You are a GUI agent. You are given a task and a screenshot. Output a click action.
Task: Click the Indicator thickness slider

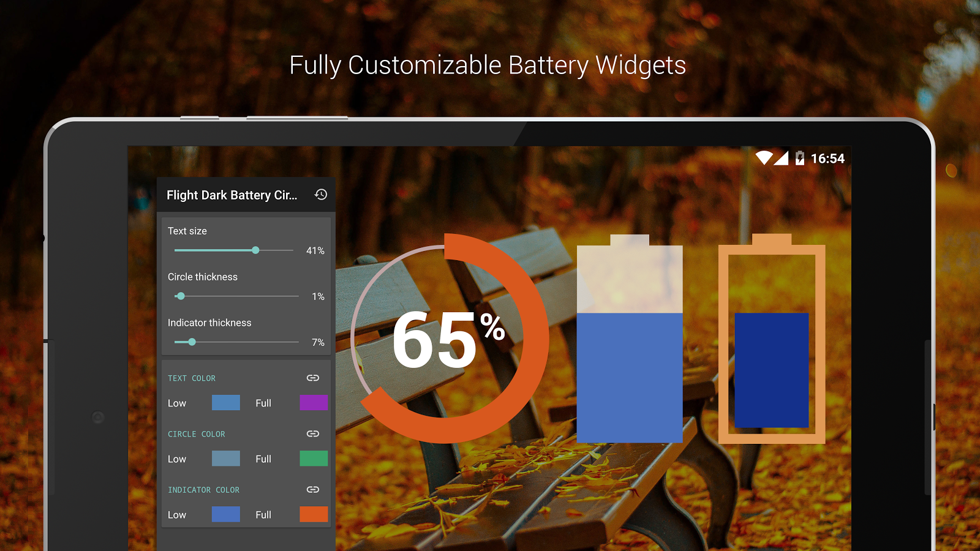pos(236,342)
